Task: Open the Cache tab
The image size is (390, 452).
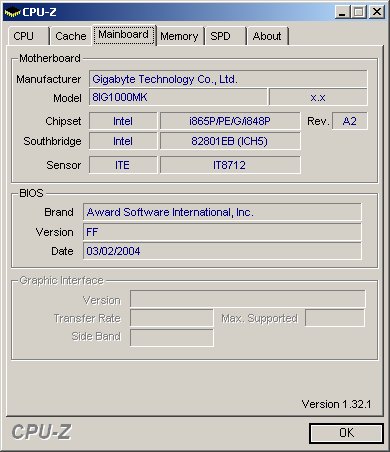Action: [x=70, y=36]
